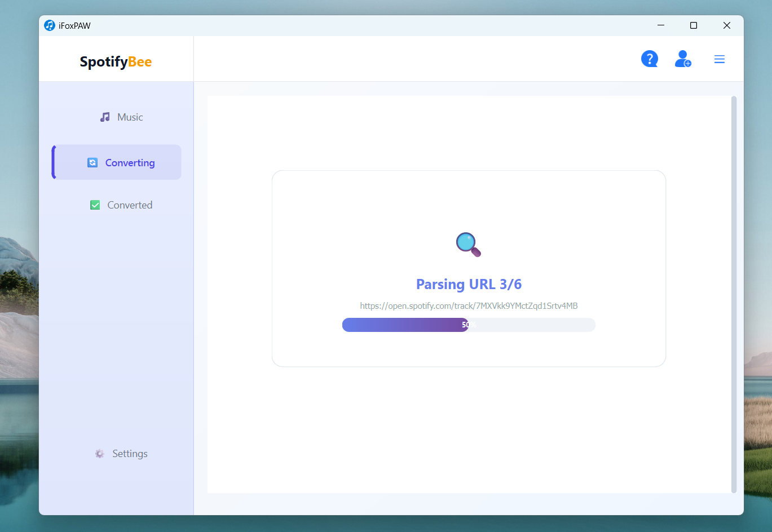Click the Converted green checkmark icon

[95, 205]
